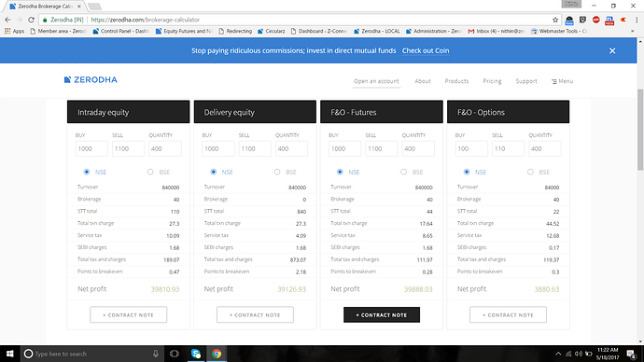
Task: Click the Cortana microphone icon
Action: 156,354
